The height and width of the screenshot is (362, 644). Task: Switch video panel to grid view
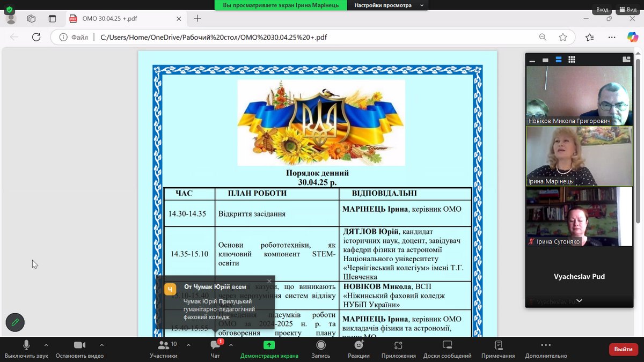[572, 60]
